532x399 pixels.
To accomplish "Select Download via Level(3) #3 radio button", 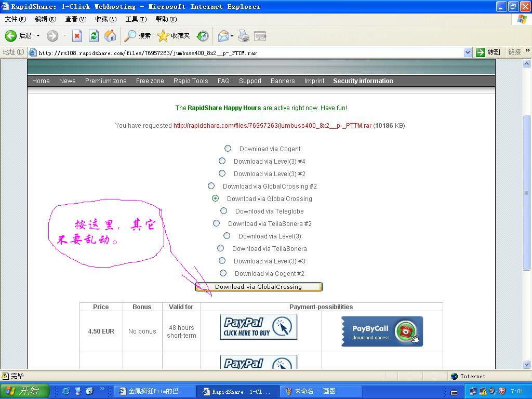I will tap(222, 261).
